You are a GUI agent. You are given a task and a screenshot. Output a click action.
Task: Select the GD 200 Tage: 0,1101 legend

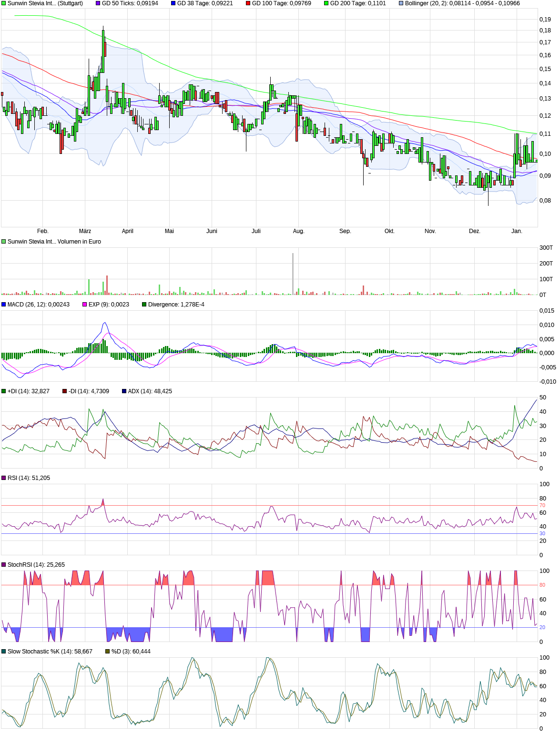click(x=358, y=3)
